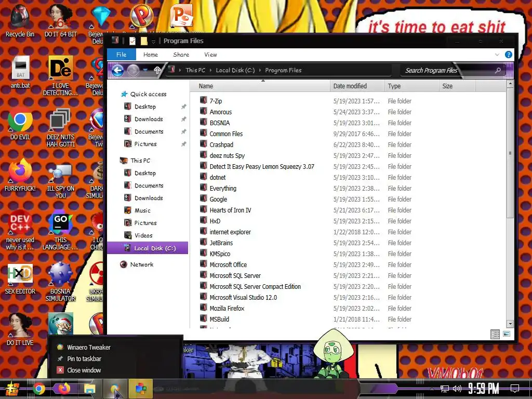
Task: Choose Close window from jump list
Action: [84, 370]
